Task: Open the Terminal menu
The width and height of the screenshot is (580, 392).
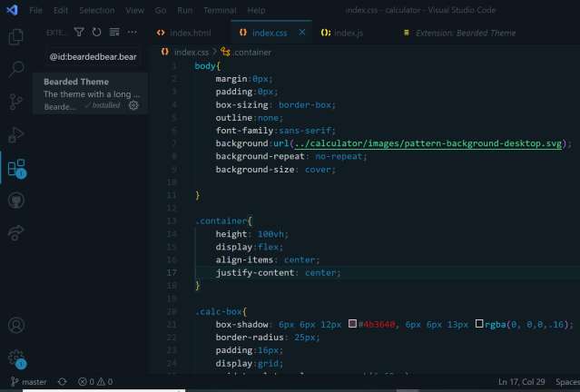Action: (x=220, y=10)
